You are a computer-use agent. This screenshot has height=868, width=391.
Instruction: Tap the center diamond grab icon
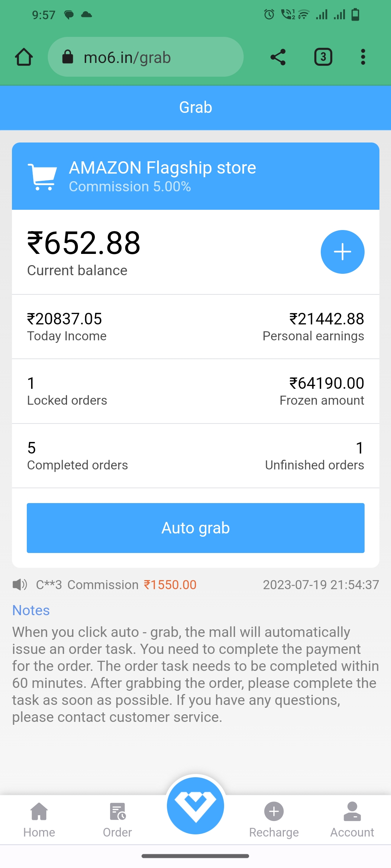[195, 806]
